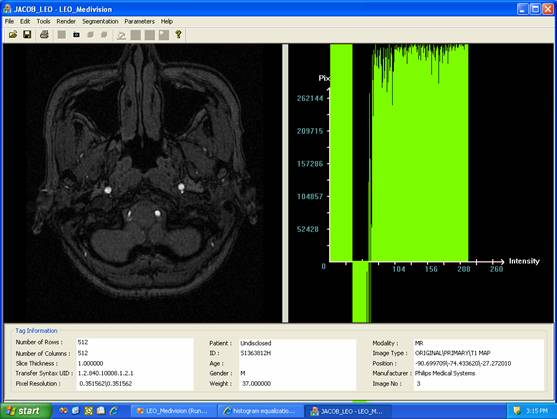Click the 156 intensity axis tick label
Image resolution: width=557 pixels, height=419 pixels.
pos(431,269)
